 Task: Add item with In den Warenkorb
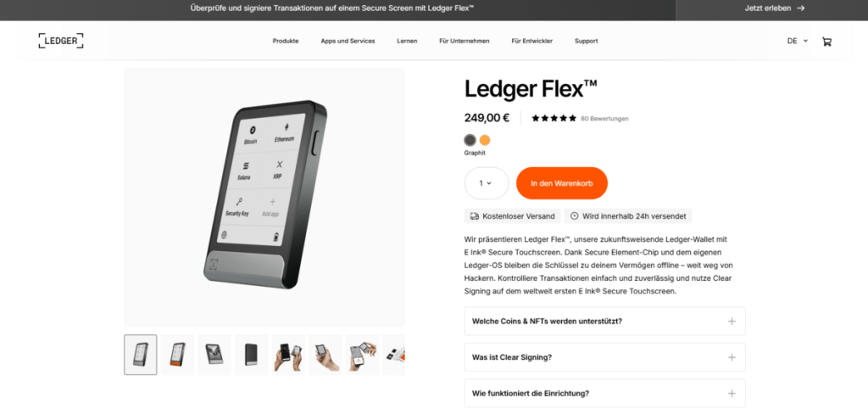(562, 183)
